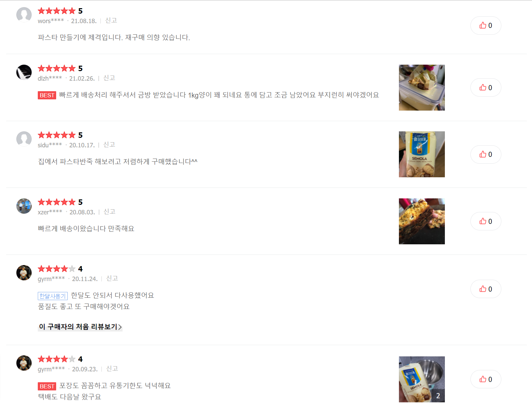532x409 pixels.
Task: Like the dlzh**** review with thumbs-up
Action: point(486,87)
